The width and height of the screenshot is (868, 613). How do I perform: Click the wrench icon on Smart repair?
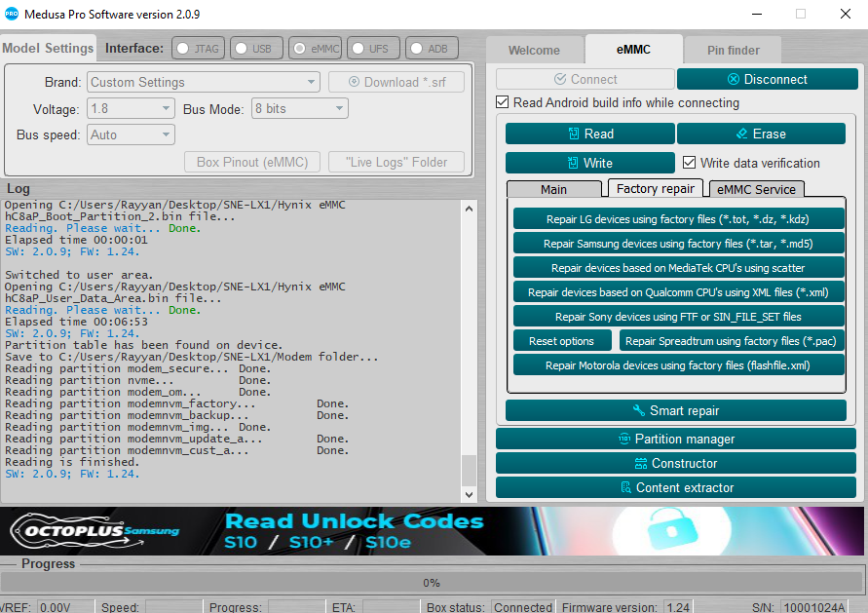click(x=639, y=410)
